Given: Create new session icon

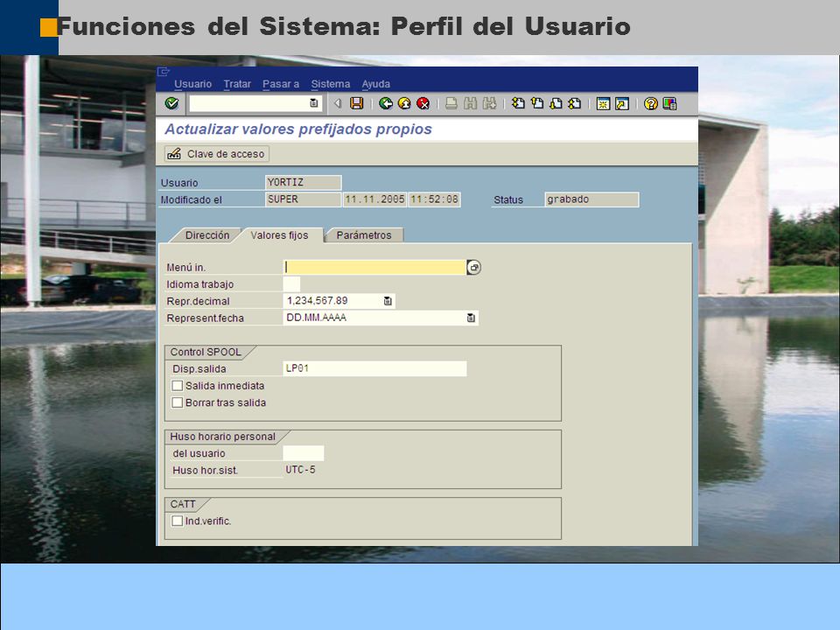Looking at the screenshot, I should pyautogui.click(x=603, y=103).
